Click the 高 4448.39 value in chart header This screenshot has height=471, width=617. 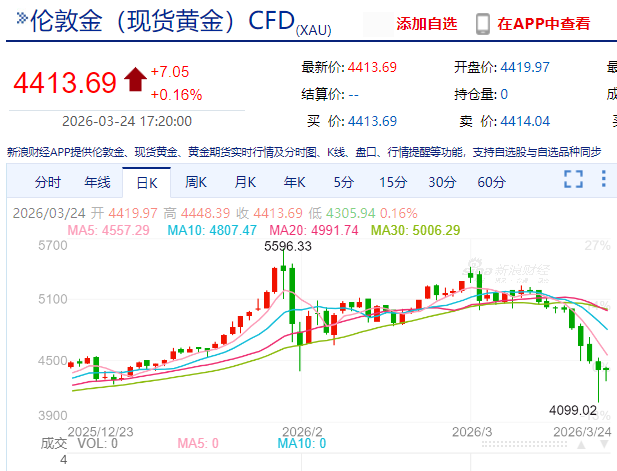205,213
